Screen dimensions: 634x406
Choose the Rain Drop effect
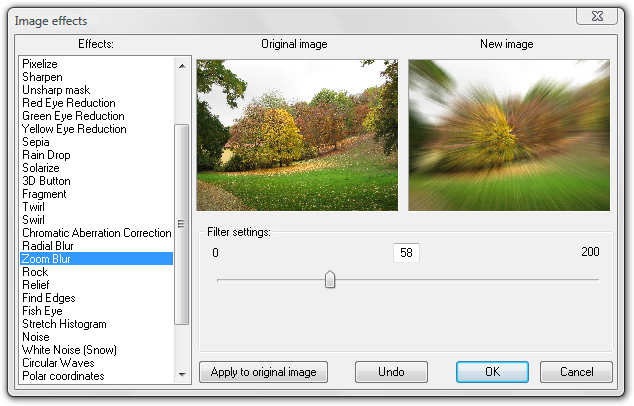(96, 155)
